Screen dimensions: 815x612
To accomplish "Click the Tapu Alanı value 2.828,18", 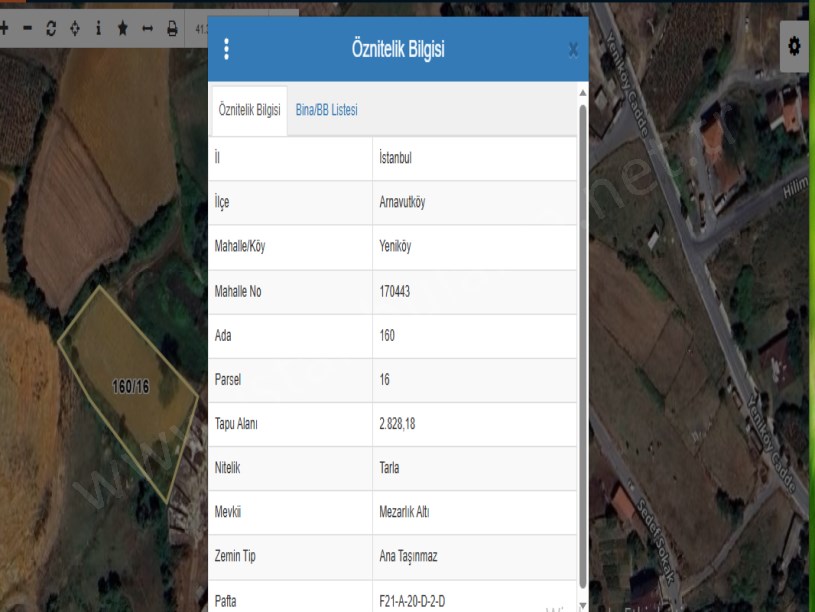I will point(397,424).
